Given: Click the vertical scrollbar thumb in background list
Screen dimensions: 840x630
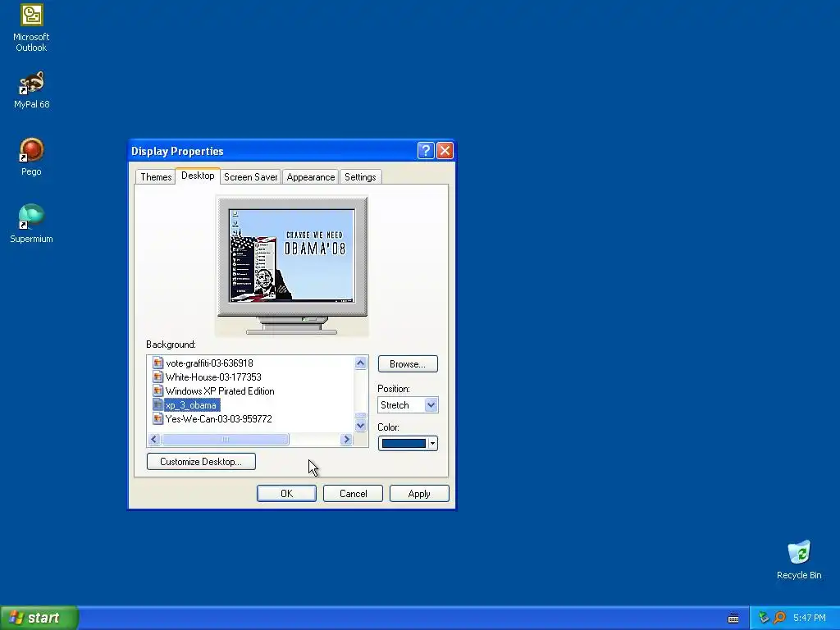Looking at the screenshot, I should tap(361, 416).
